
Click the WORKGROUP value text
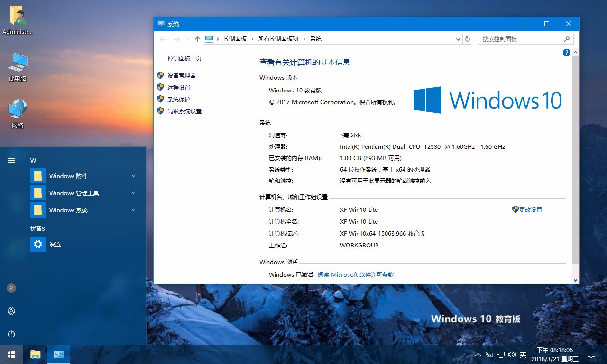coord(359,245)
